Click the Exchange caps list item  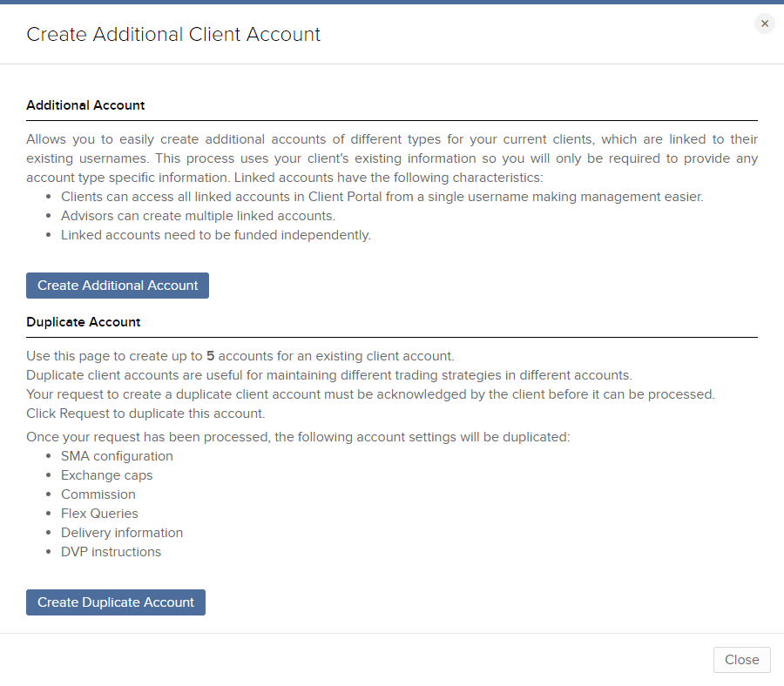[106, 474]
